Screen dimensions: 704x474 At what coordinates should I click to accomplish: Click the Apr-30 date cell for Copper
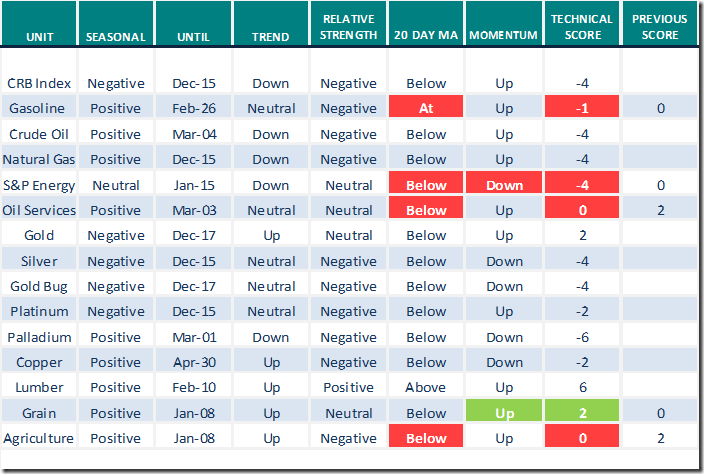tap(193, 362)
